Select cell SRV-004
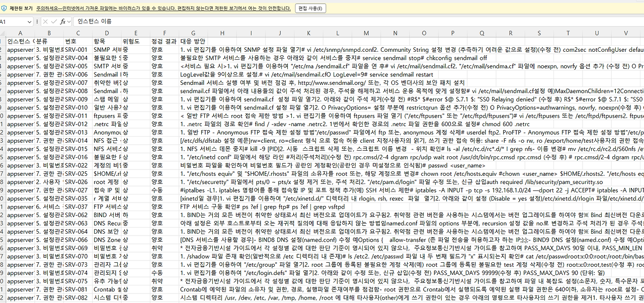 (78, 58)
